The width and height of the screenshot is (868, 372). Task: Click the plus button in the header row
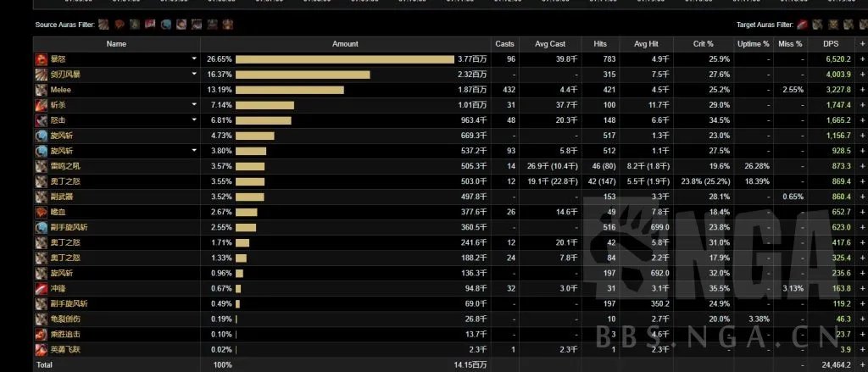coord(862,43)
